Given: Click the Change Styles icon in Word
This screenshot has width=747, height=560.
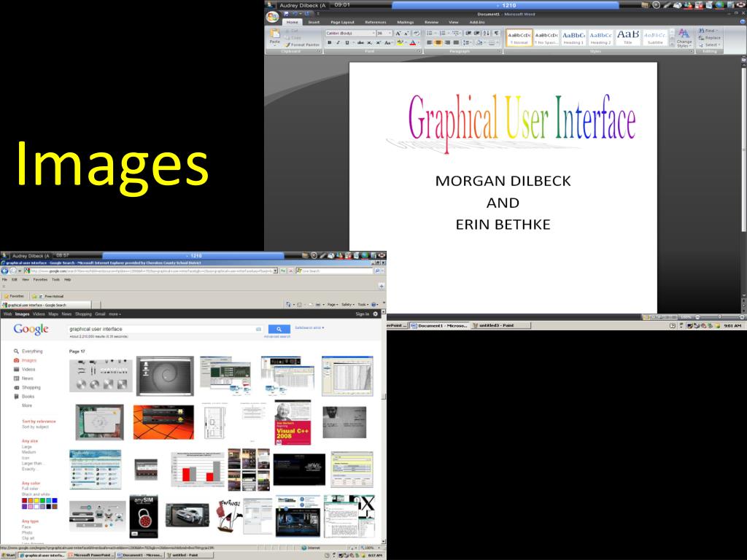Looking at the screenshot, I should 684,38.
